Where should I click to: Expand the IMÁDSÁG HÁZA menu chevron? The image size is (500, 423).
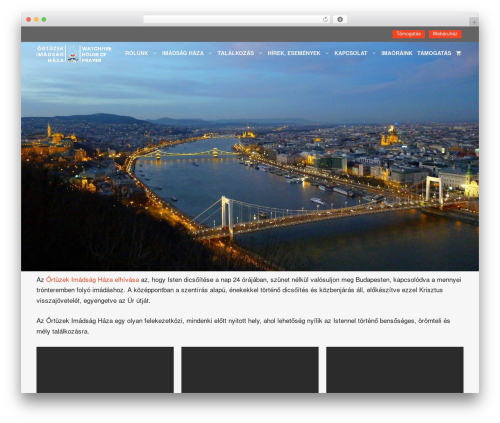(x=210, y=53)
